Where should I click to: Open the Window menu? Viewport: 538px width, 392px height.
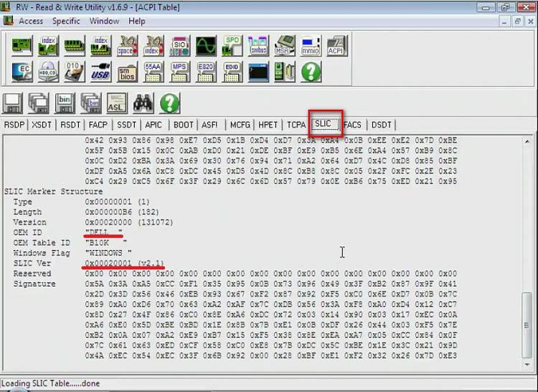click(x=104, y=21)
